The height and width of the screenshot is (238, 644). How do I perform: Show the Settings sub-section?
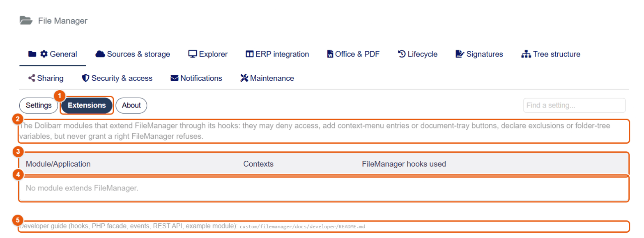coord(39,105)
